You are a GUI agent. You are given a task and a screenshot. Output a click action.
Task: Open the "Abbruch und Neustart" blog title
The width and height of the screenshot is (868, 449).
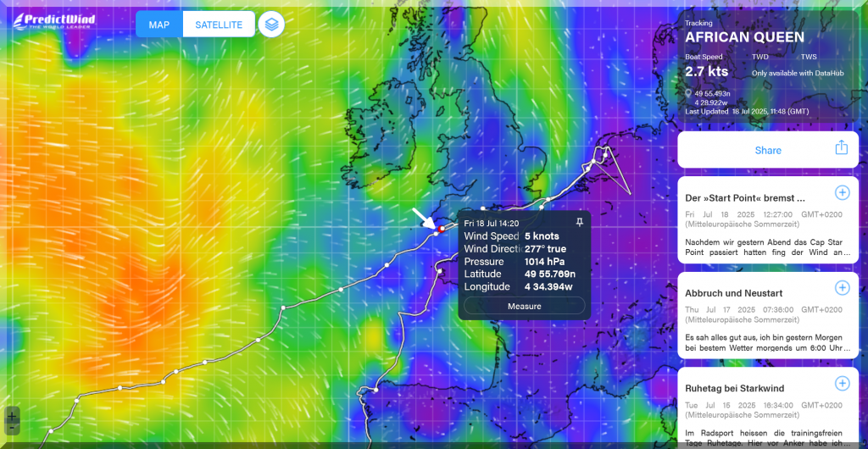click(x=735, y=293)
